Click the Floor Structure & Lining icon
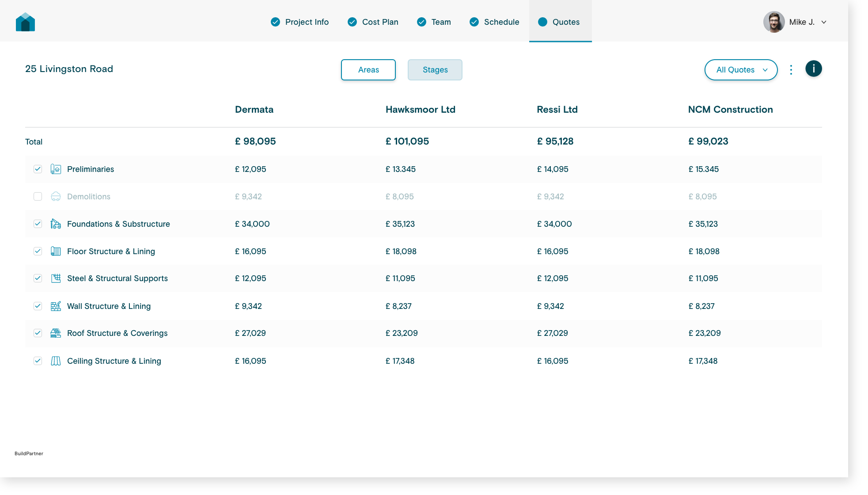 click(x=56, y=251)
